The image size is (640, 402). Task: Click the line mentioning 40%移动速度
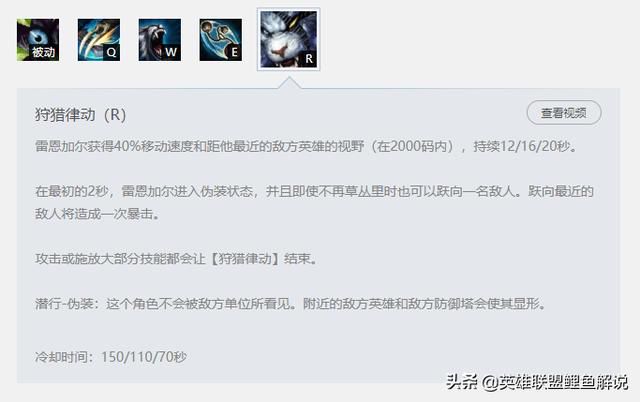pyautogui.click(x=307, y=146)
